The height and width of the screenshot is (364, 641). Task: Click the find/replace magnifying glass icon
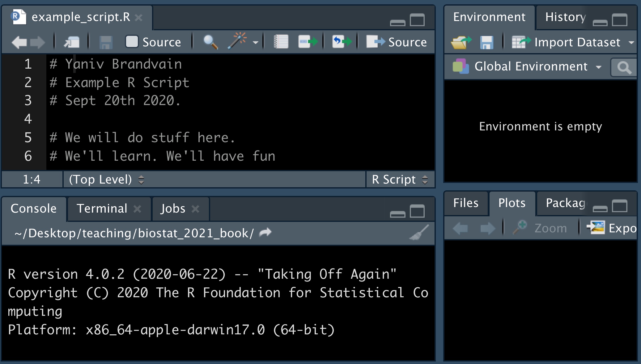[210, 42]
